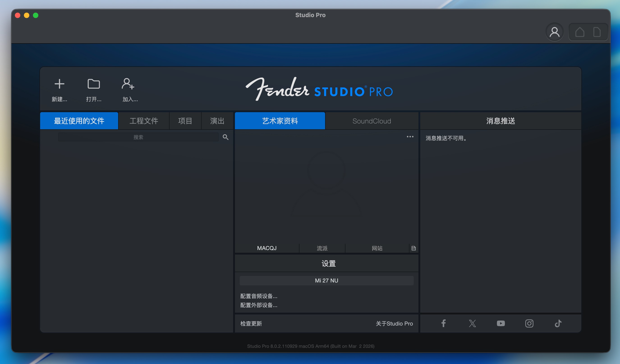Switch to the 工程文件 tab
This screenshot has height=364, width=620.
(144, 121)
